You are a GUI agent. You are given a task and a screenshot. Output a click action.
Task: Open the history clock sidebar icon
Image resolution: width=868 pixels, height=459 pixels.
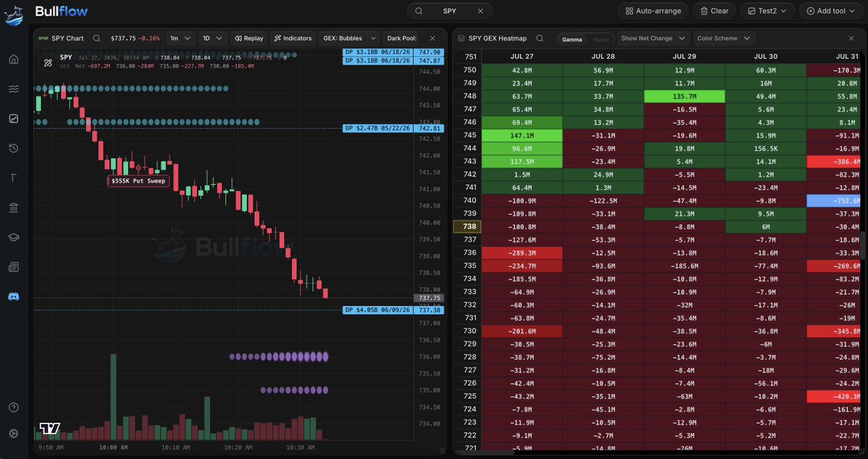click(x=14, y=148)
